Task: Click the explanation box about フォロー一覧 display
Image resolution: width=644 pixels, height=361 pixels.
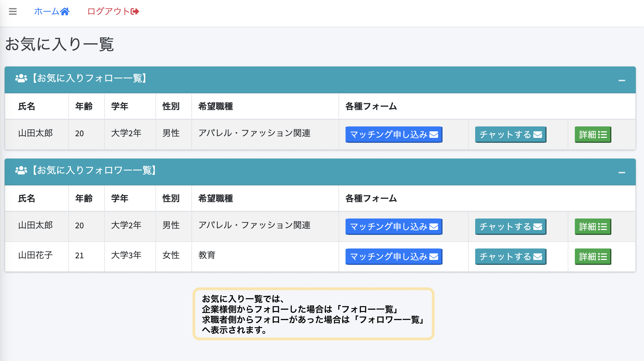Action: (x=313, y=313)
